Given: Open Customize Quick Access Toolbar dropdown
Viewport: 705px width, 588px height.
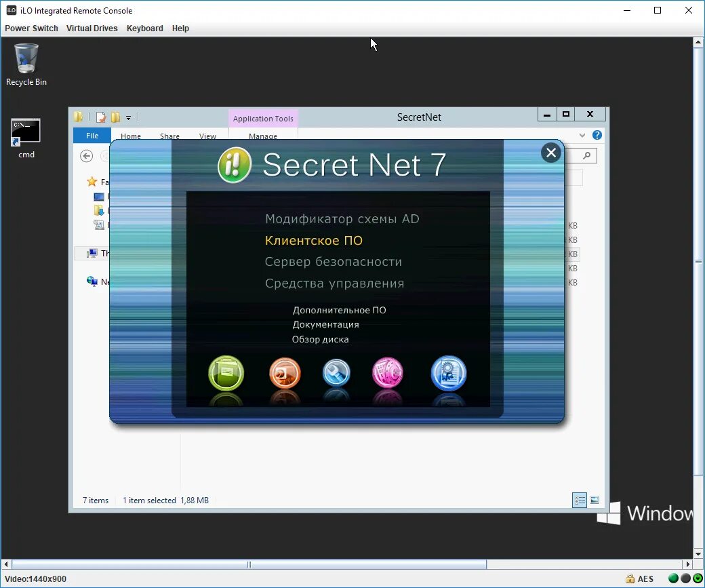Looking at the screenshot, I should tap(129, 118).
